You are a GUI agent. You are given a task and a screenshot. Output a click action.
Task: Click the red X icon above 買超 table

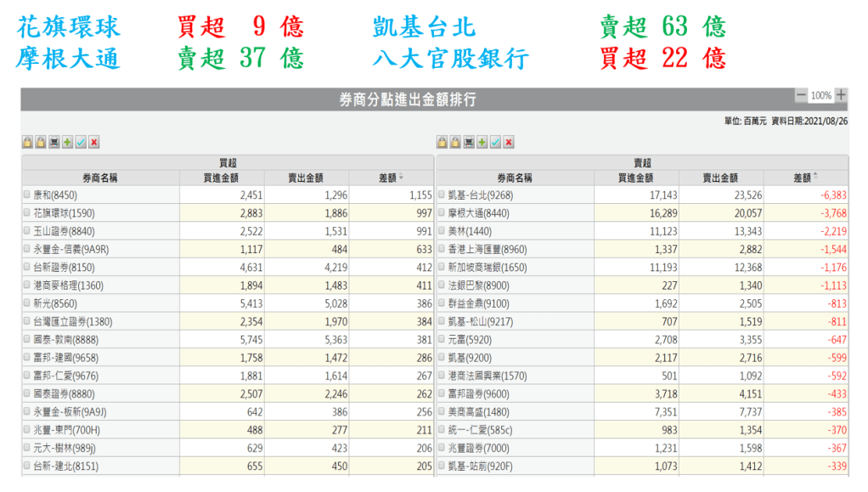[94, 142]
